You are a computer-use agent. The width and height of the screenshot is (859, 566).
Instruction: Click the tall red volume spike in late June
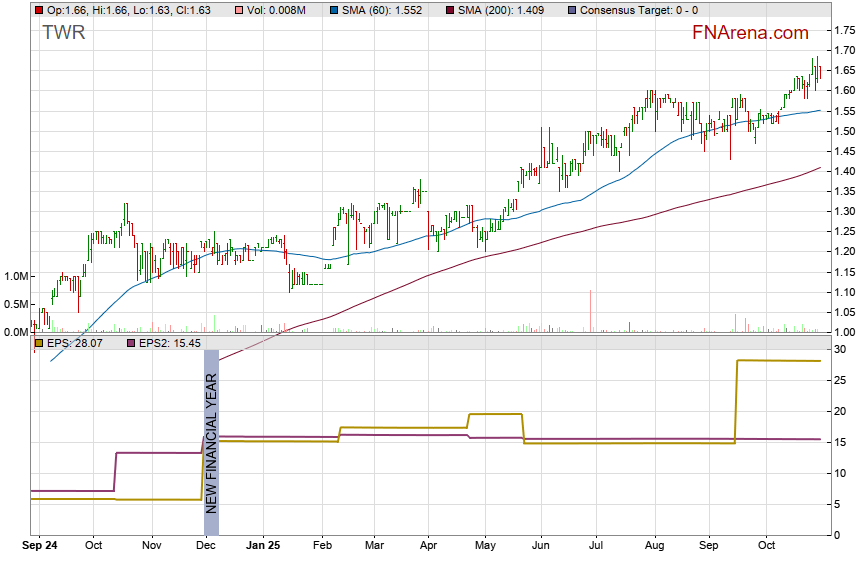point(591,310)
